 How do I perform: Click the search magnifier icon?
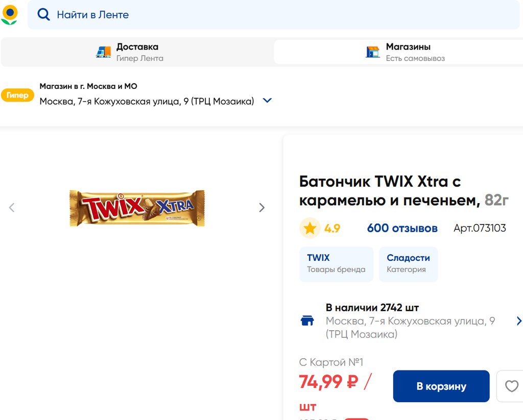point(44,15)
